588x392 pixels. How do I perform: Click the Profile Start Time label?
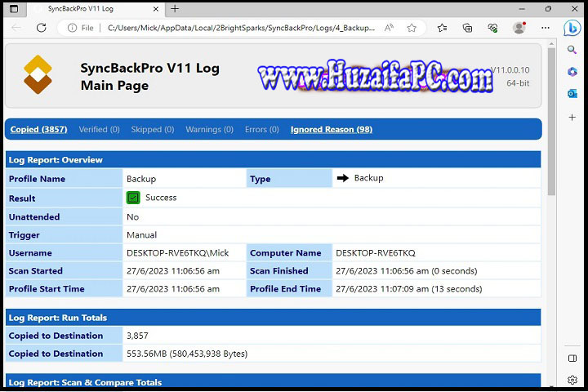47,289
